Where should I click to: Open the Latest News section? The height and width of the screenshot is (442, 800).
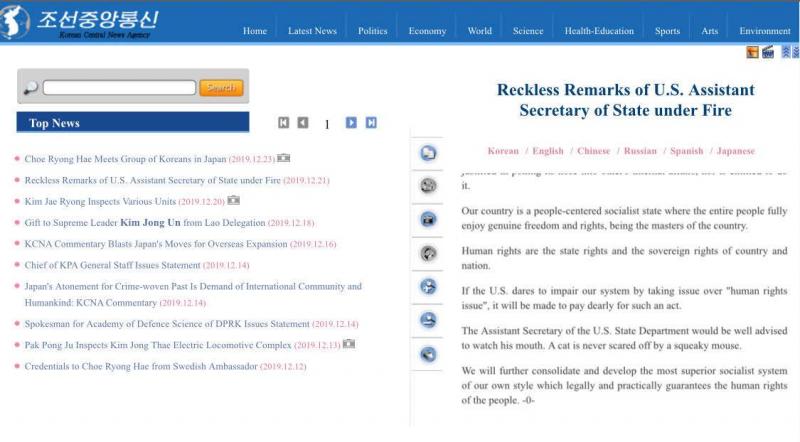(312, 31)
